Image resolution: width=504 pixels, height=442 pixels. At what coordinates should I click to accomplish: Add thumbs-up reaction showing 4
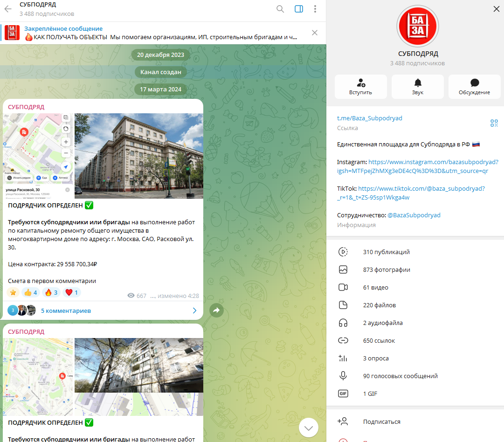[30, 292]
